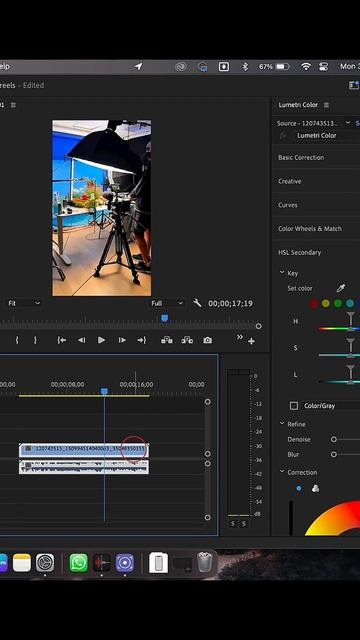
Task: Click the Mark Out bracket button
Action: (35, 340)
